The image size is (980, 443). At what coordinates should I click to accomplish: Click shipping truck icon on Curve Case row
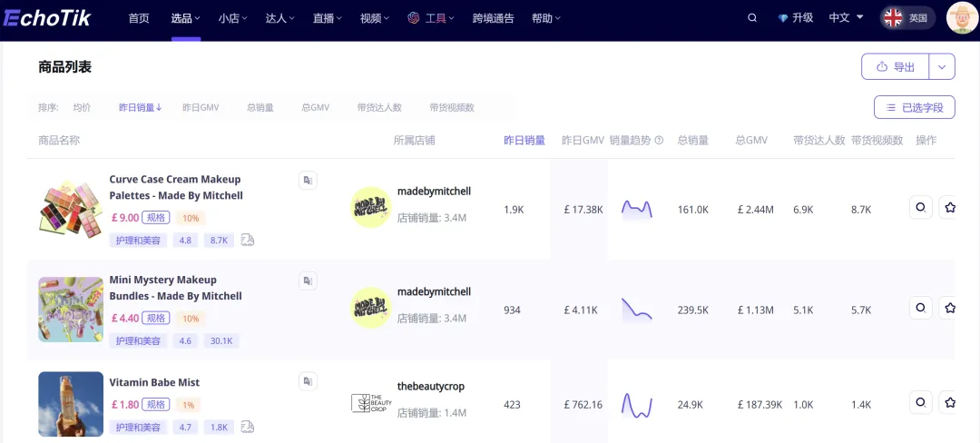[x=248, y=240]
